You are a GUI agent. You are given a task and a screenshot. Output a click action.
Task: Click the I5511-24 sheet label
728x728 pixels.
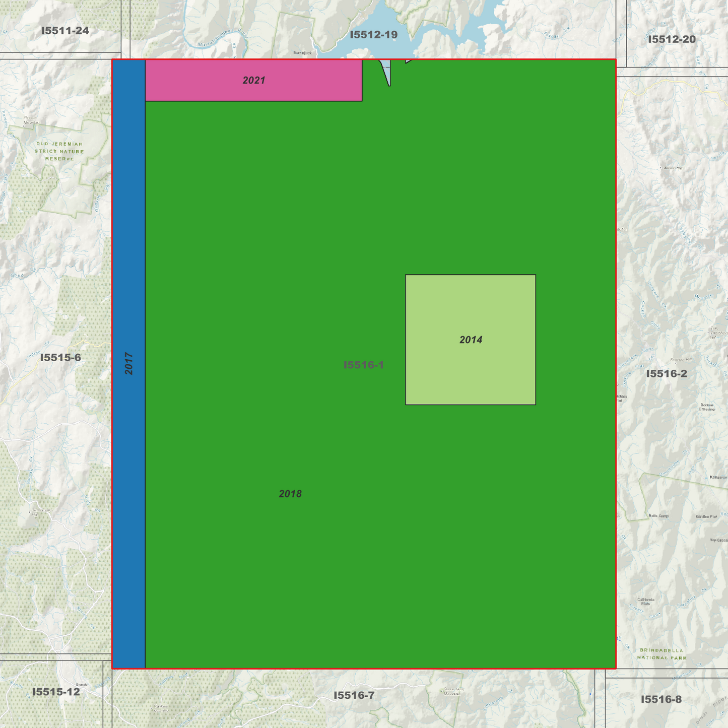[65, 31]
